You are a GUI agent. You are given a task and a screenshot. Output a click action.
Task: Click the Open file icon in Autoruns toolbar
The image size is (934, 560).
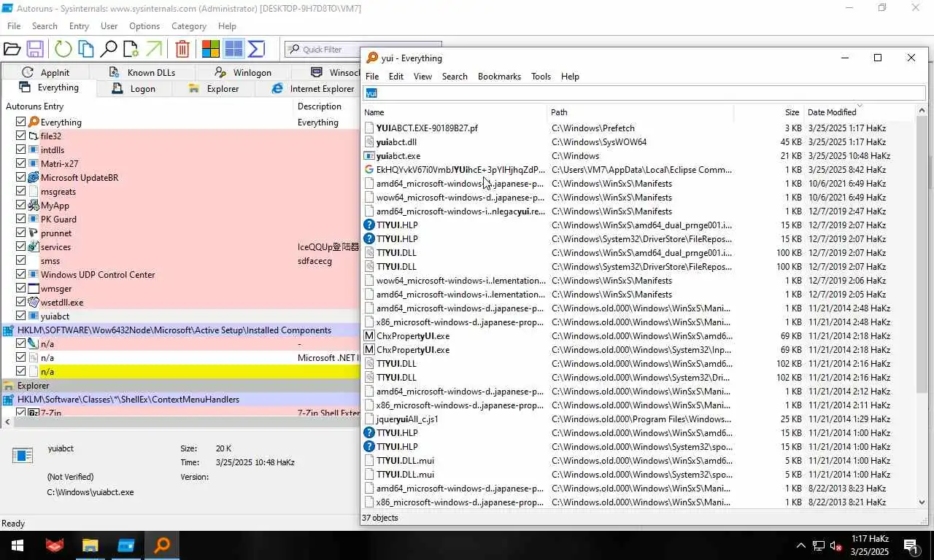pos(12,49)
